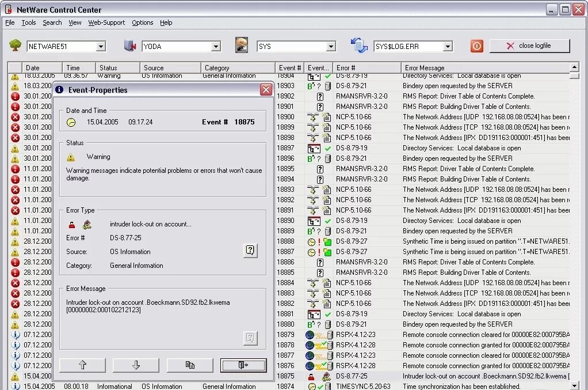
Task: Sort by the Error Message column header
Action: pos(485,68)
